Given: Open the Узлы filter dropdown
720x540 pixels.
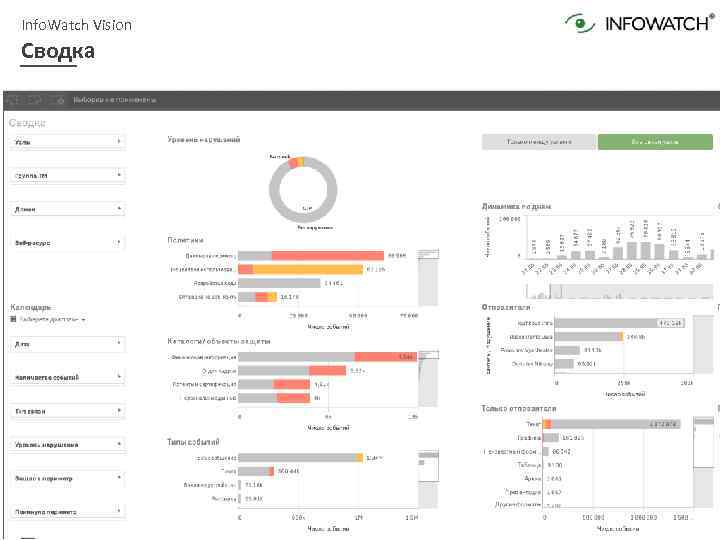Looking at the screenshot, I should tap(68, 142).
